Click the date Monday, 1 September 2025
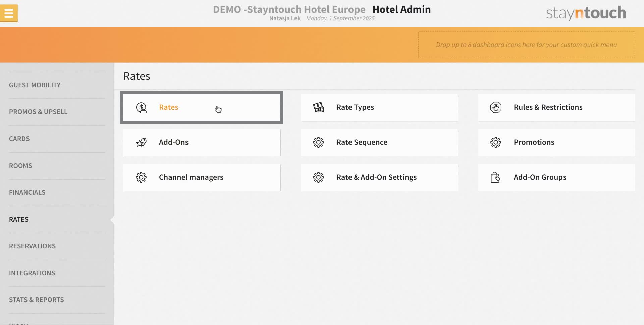 pos(340,18)
